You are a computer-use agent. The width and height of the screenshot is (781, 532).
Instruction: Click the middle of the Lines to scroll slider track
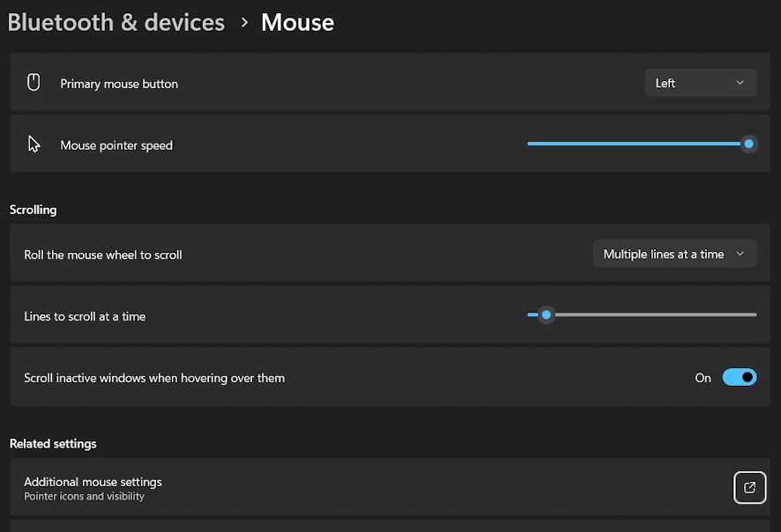coord(642,314)
